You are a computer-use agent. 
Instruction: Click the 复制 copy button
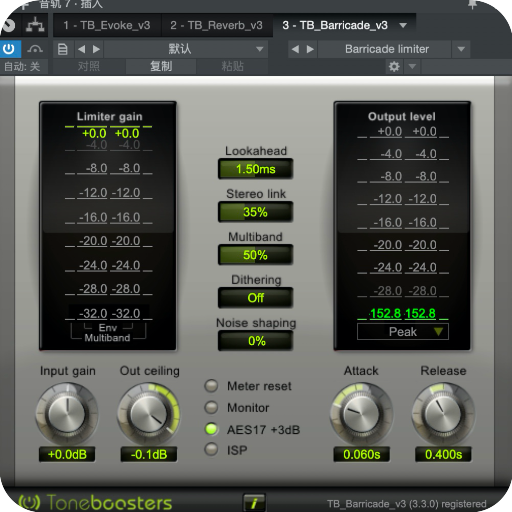[161, 66]
